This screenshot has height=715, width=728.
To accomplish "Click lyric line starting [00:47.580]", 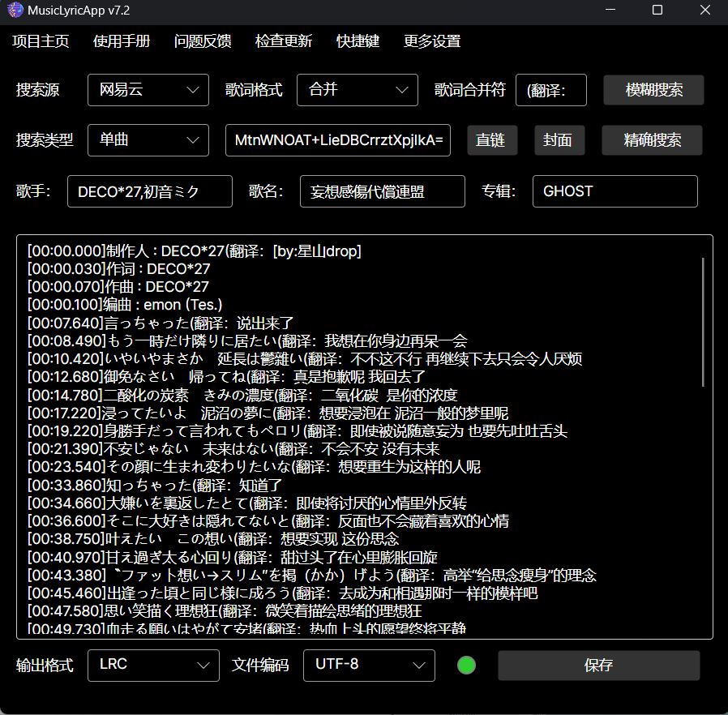I will pyautogui.click(x=225, y=611).
